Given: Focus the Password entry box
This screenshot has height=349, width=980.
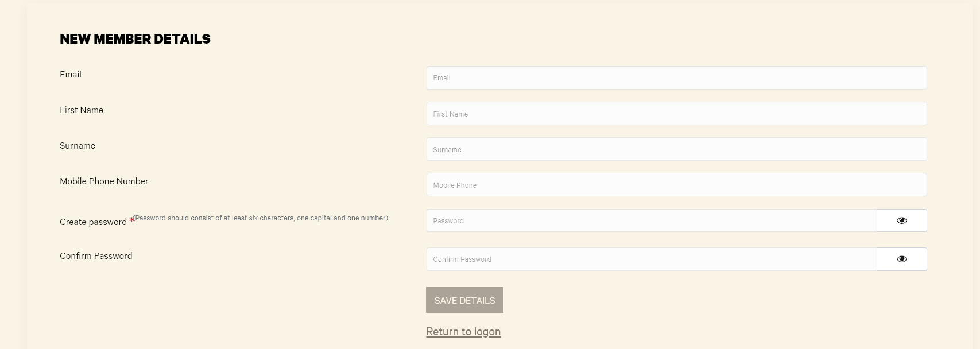Looking at the screenshot, I should click(651, 220).
